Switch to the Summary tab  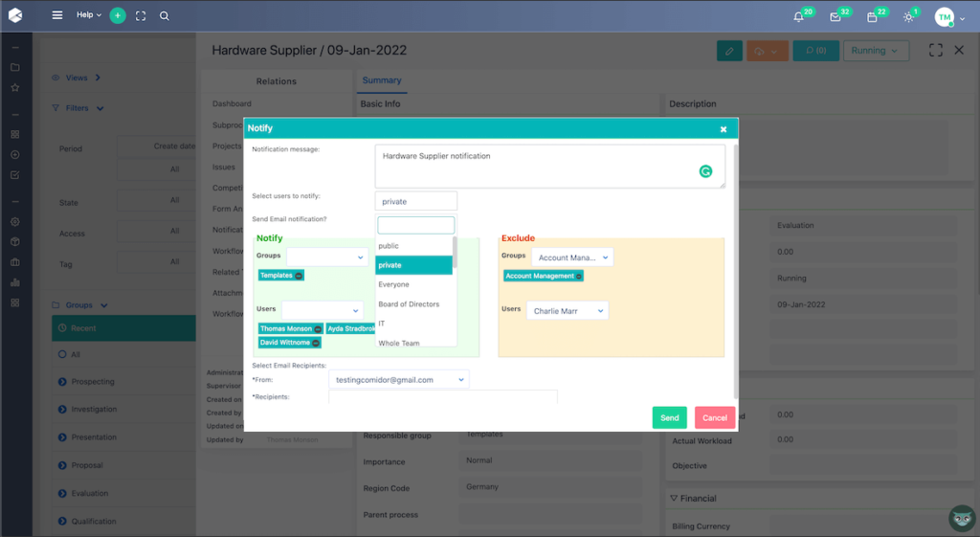click(x=382, y=80)
